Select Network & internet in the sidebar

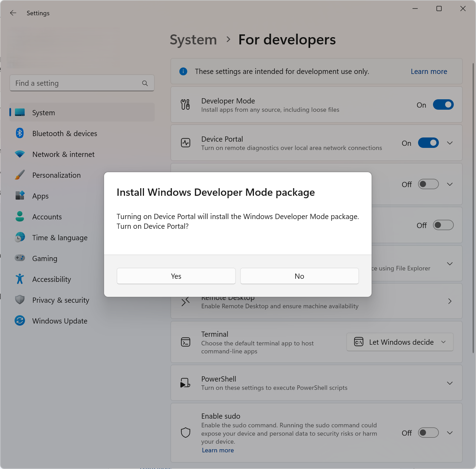(63, 154)
